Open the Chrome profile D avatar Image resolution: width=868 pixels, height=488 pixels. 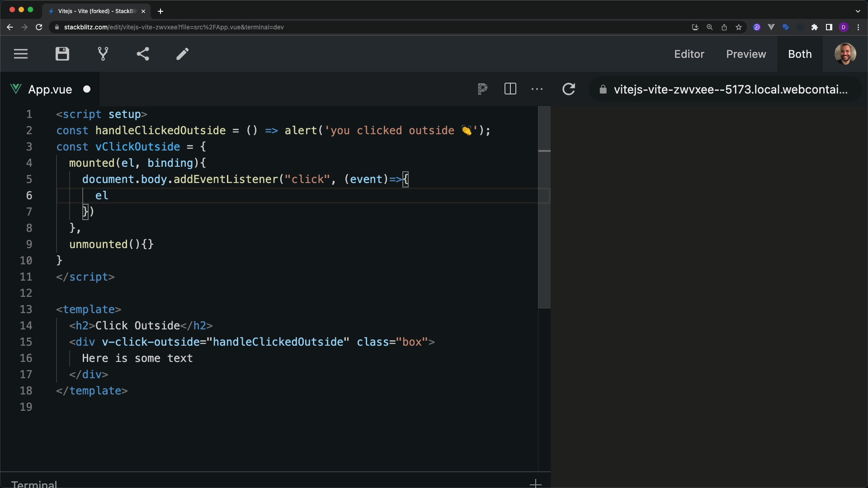844,27
